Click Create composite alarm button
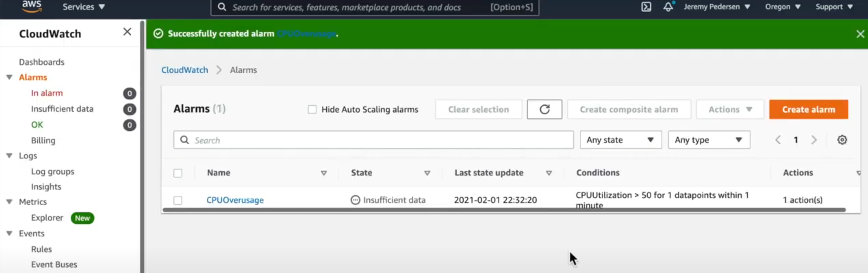The width and height of the screenshot is (868, 273). (629, 109)
